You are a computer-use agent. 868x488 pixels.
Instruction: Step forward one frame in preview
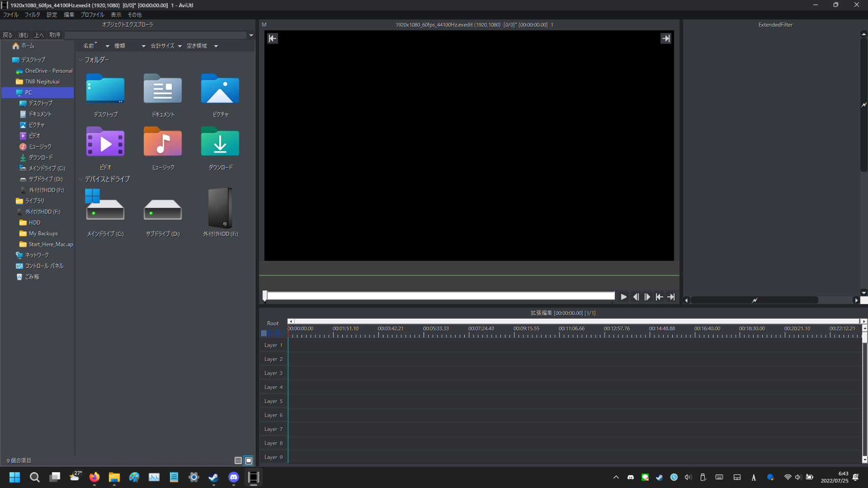(647, 297)
